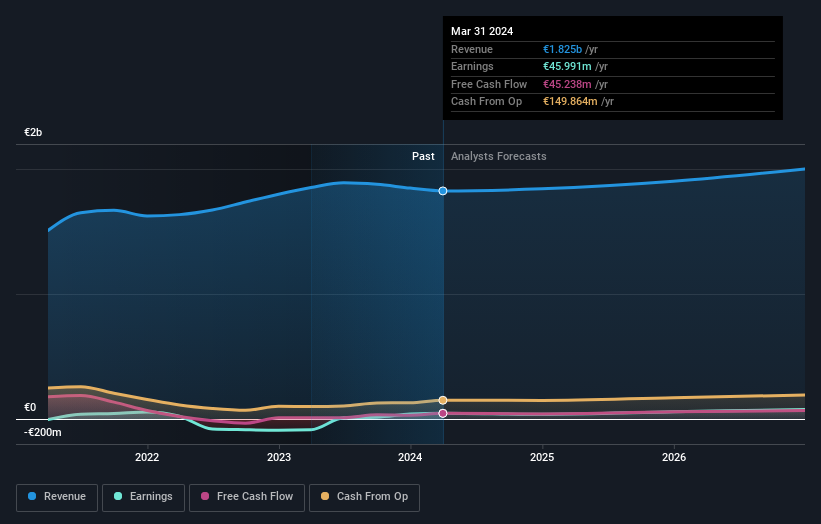Image resolution: width=821 pixels, height=524 pixels.
Task: Click the -€200m y-axis label
Action: pos(42,432)
